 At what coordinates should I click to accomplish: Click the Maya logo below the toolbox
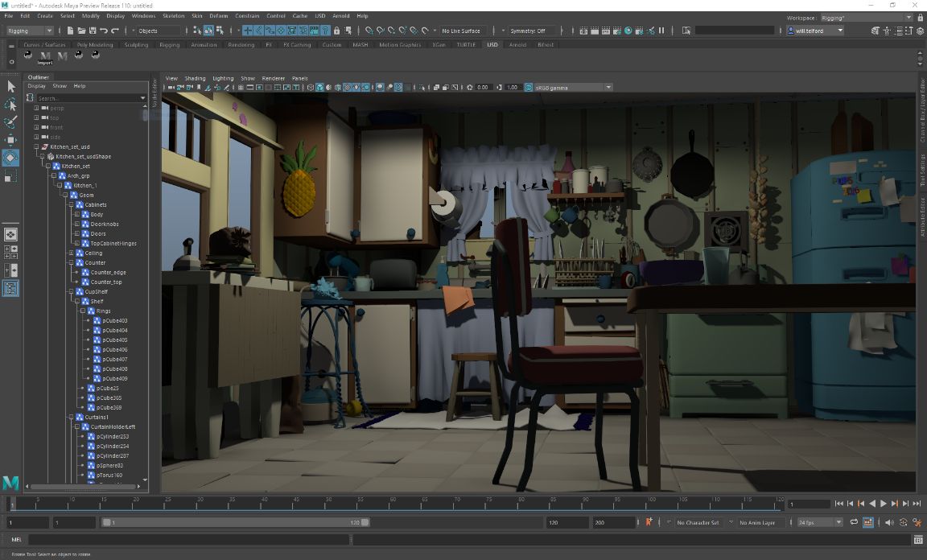pyautogui.click(x=10, y=484)
